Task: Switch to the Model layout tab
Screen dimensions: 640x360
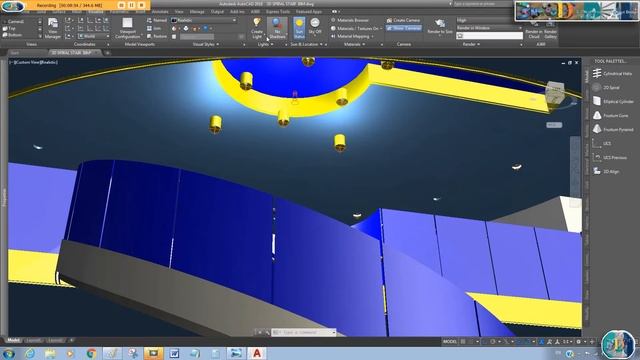Action: (x=13, y=340)
